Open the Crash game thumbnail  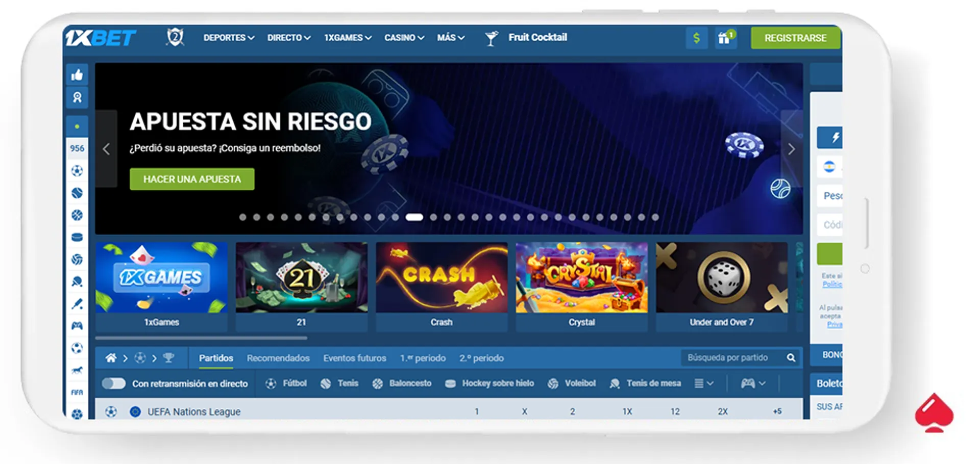442,287
